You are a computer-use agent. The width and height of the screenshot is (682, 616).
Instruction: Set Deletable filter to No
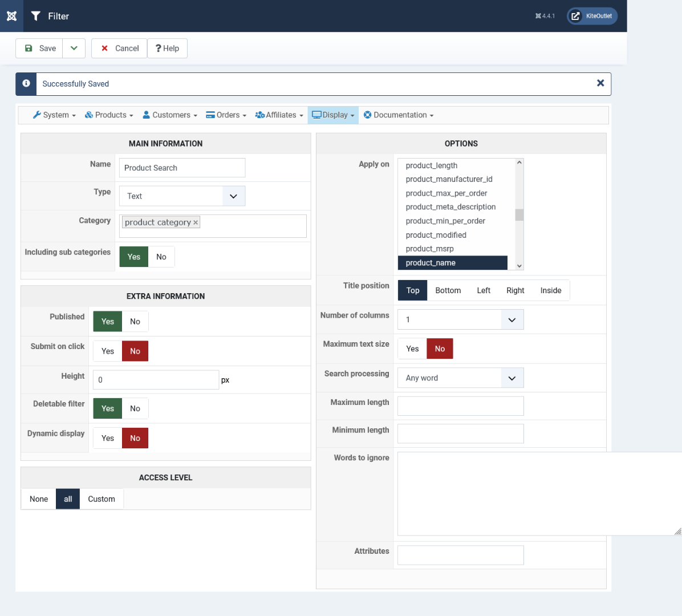point(135,408)
